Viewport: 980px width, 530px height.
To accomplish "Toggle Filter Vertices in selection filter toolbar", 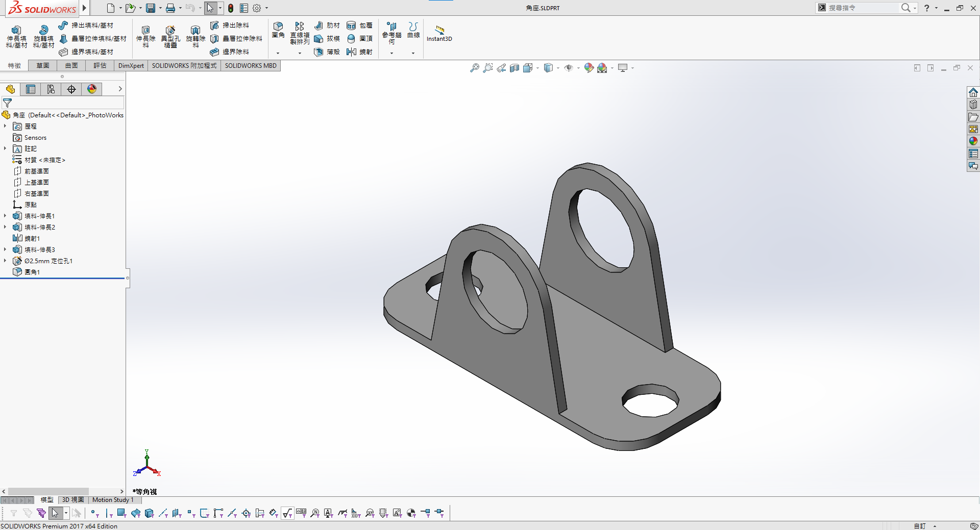I will [x=94, y=513].
